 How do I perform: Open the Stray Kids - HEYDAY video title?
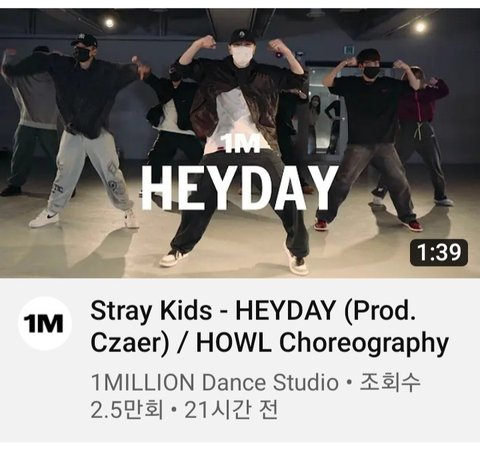[x=269, y=327]
